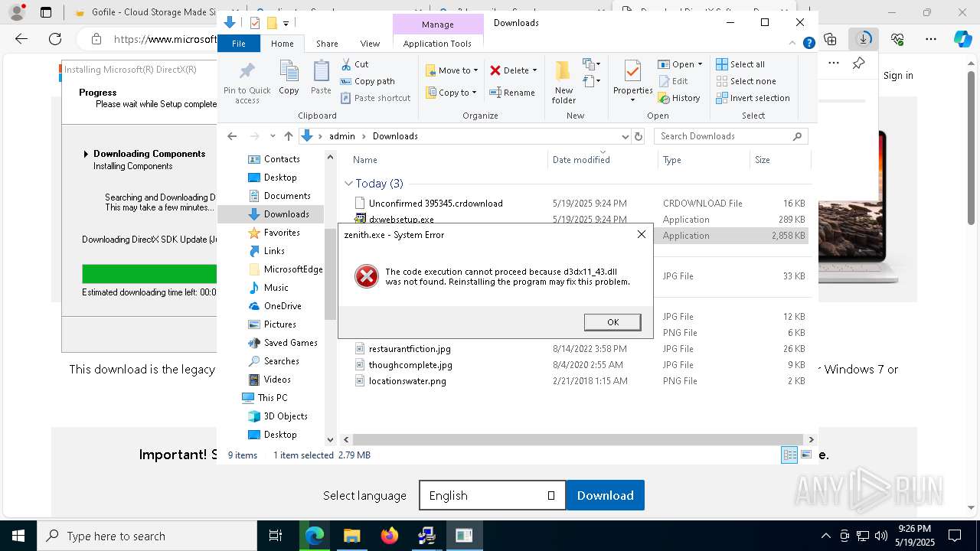The image size is (980, 551).
Task: Collapse the Today (3) group
Action: tap(348, 184)
